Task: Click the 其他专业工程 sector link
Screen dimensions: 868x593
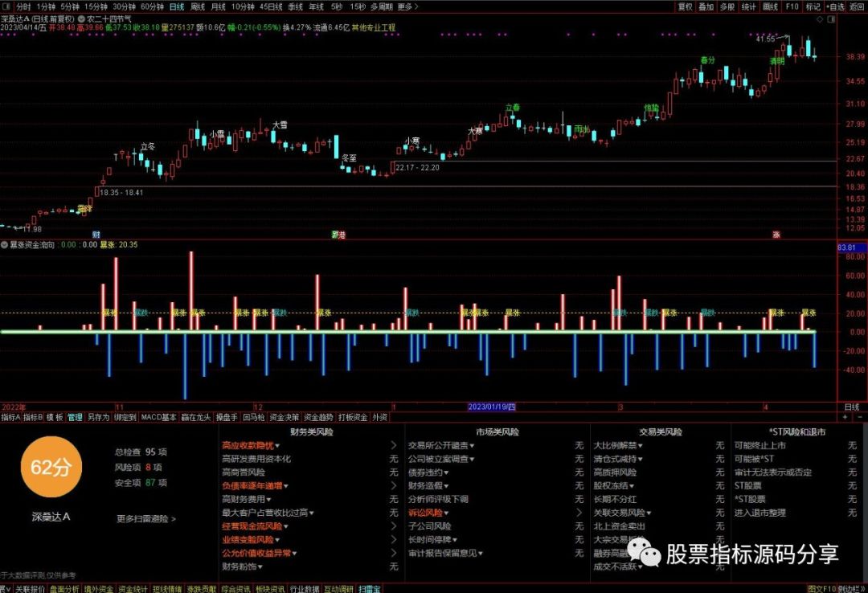Action: 374,27
